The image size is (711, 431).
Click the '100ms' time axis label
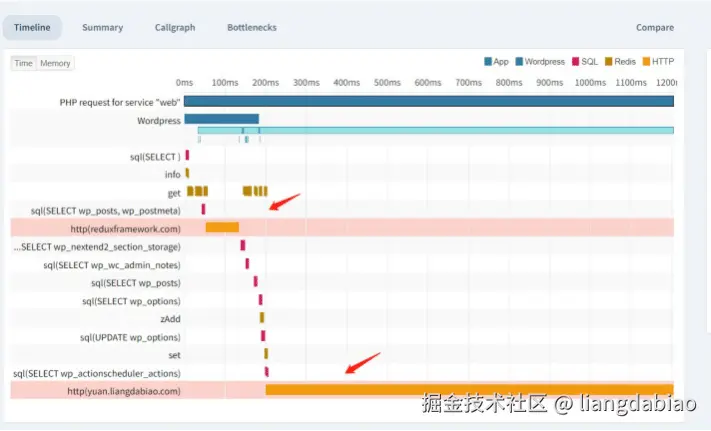click(225, 82)
